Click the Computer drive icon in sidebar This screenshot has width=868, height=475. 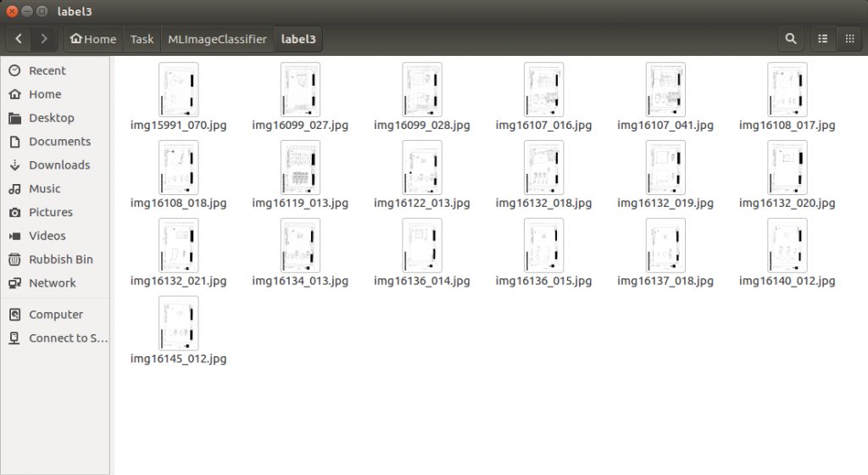click(x=15, y=315)
